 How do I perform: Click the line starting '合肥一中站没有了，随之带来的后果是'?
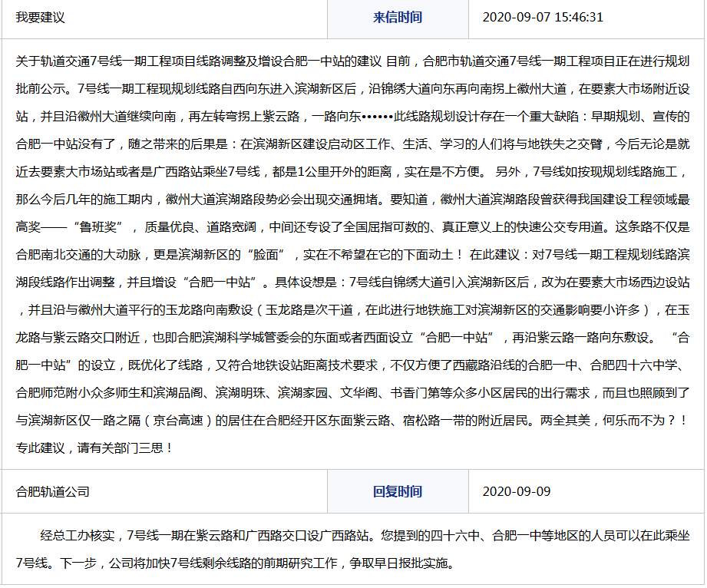[352, 144]
